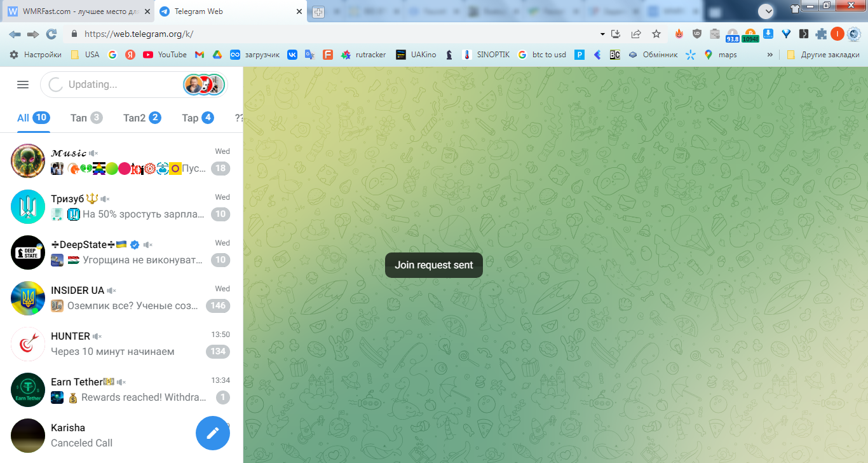
Task: Open the Bitcoin price extension showing 10948
Action: click(x=750, y=34)
